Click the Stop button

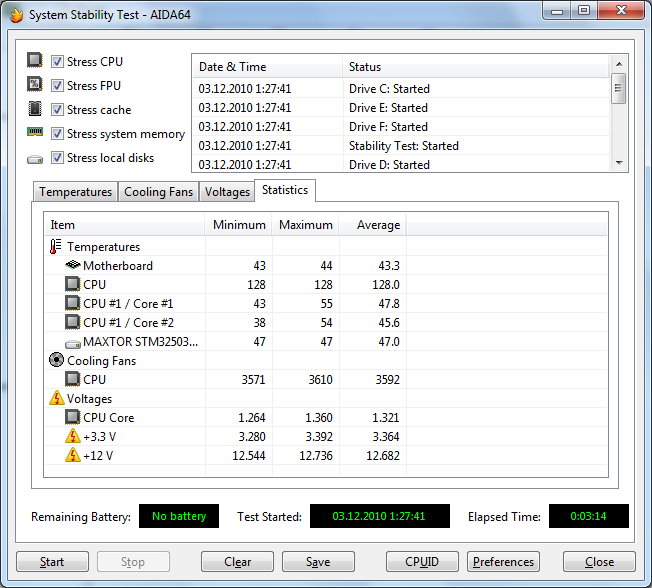tap(133, 562)
